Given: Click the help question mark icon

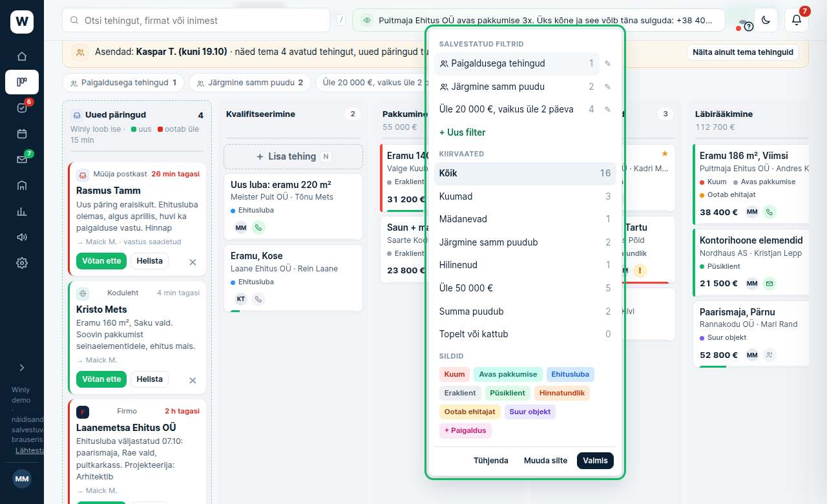Looking at the screenshot, I should (x=749, y=26).
